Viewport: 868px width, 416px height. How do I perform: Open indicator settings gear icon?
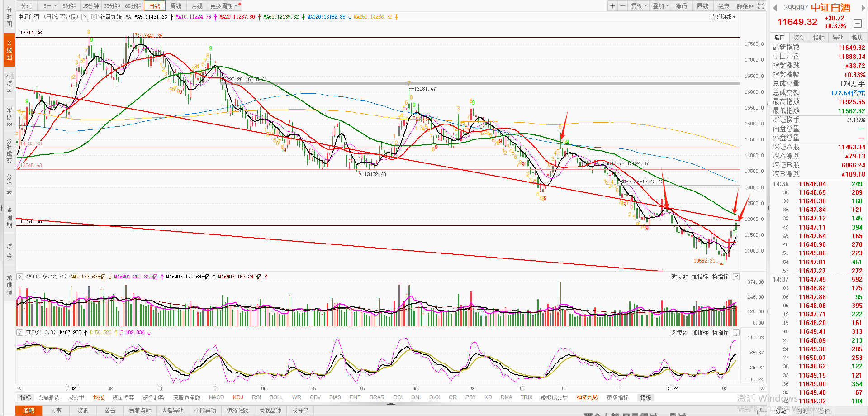pos(94,17)
